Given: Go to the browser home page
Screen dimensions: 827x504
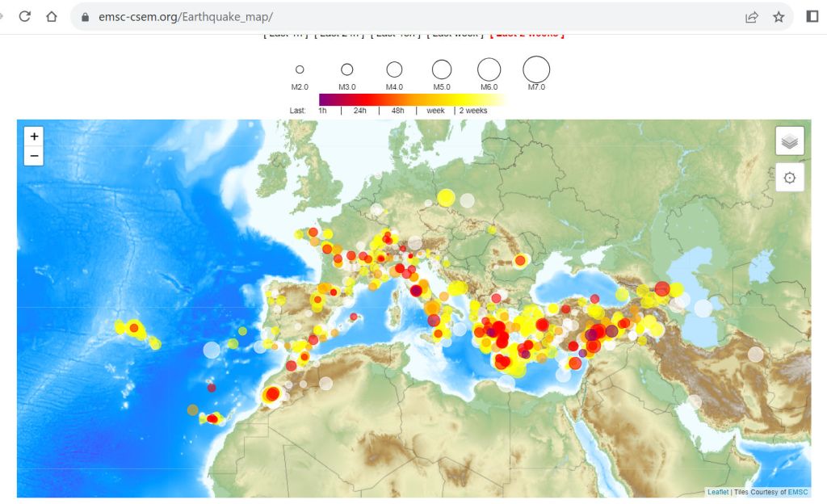Looking at the screenshot, I should coord(52,16).
